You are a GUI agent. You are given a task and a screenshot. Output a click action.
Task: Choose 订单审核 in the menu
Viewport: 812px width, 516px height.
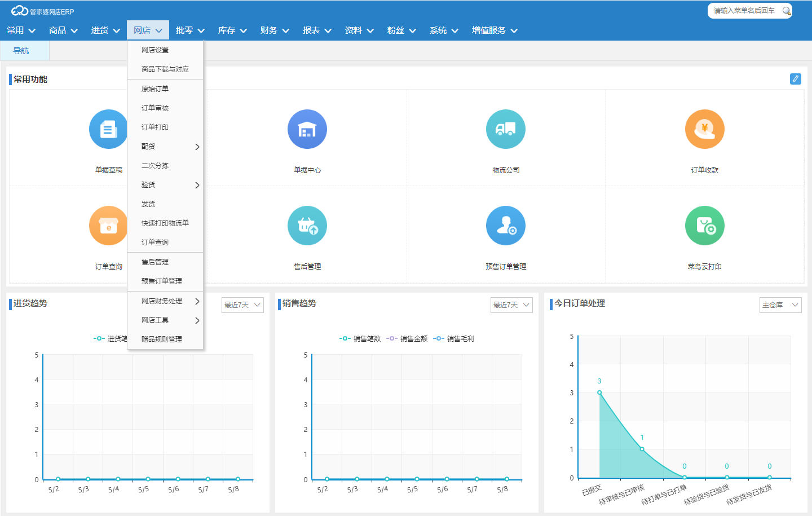(165, 108)
